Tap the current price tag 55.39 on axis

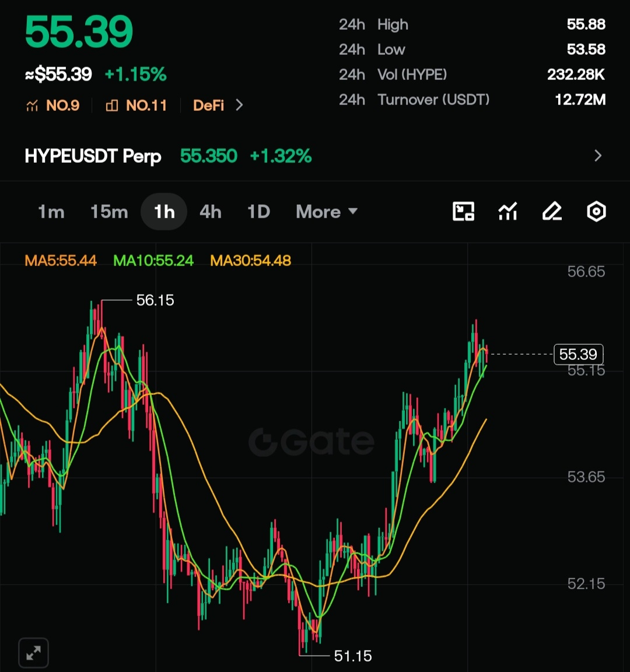pos(579,355)
